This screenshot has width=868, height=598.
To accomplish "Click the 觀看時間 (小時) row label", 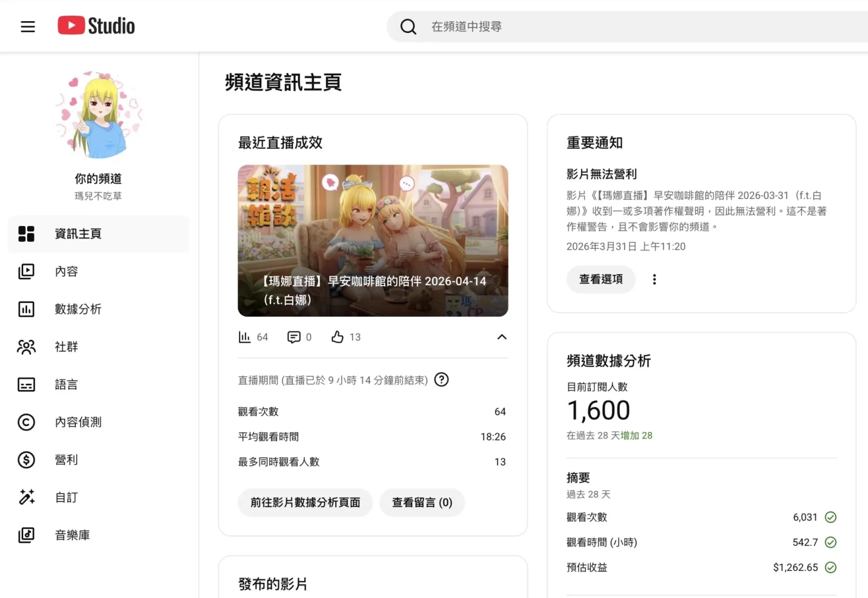I will (x=602, y=542).
